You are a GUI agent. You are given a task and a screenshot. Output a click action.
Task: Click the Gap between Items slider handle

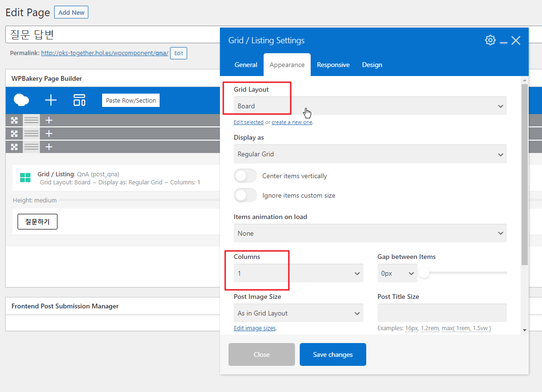click(x=424, y=273)
